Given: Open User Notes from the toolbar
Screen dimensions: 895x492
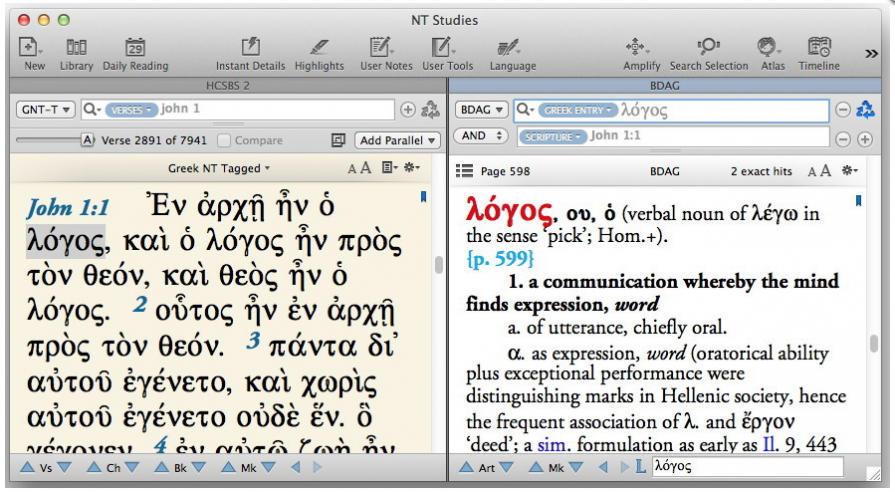Looking at the screenshot, I should (x=385, y=48).
